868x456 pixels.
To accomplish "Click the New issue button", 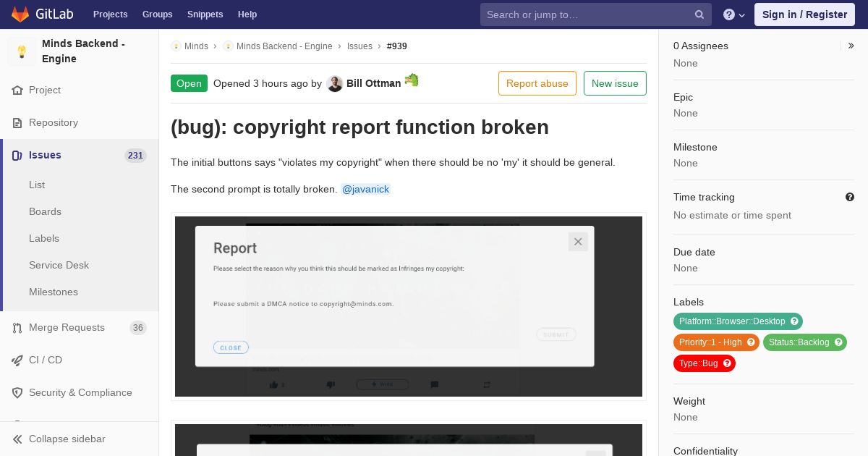I will point(615,83).
